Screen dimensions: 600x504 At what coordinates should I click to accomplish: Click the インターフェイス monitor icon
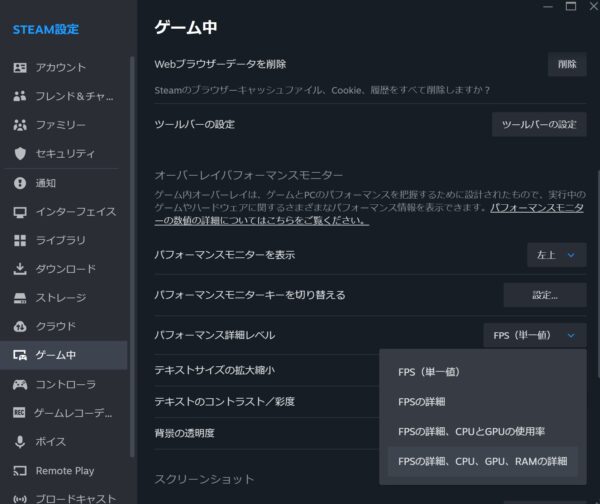[20, 212]
